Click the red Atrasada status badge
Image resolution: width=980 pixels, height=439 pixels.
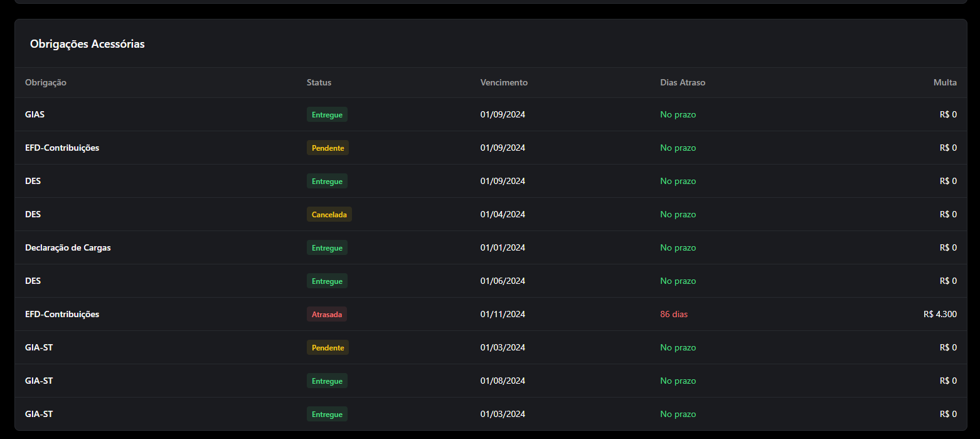[327, 314]
